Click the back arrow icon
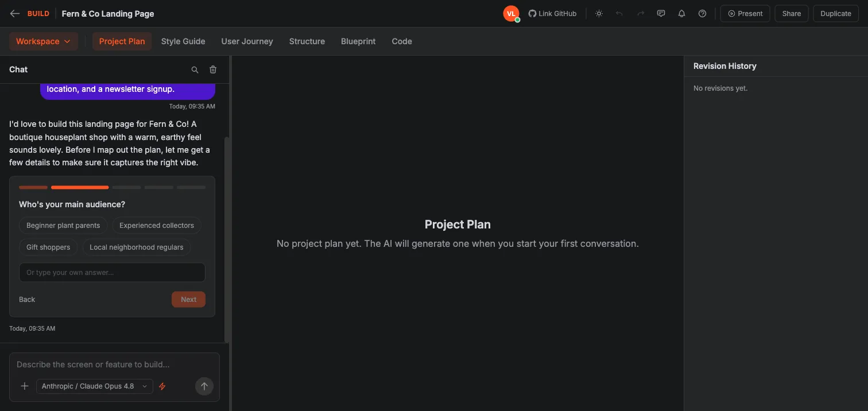This screenshot has width=868, height=411. click(15, 14)
